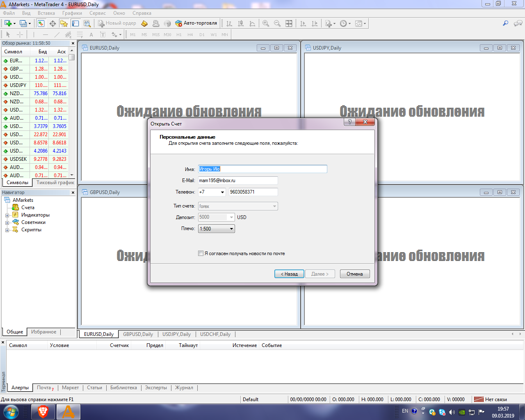The image size is (525, 420).
Task: Click the Next button in dialog
Action: click(320, 274)
